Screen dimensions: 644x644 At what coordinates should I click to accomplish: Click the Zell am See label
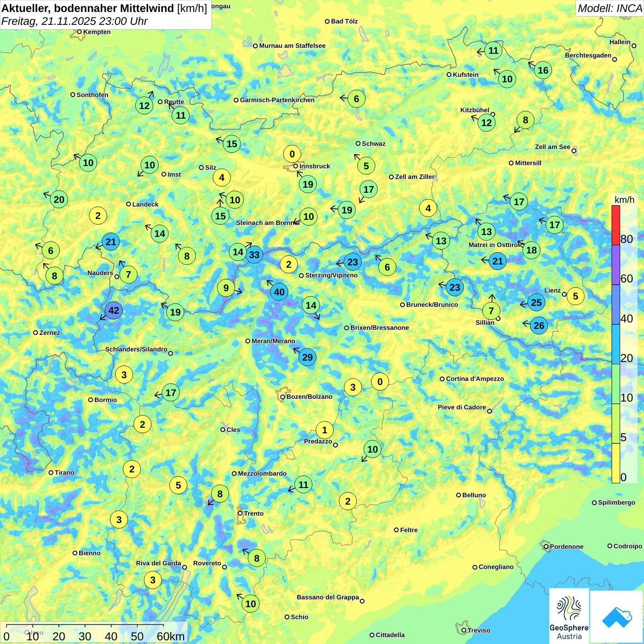coord(552,147)
